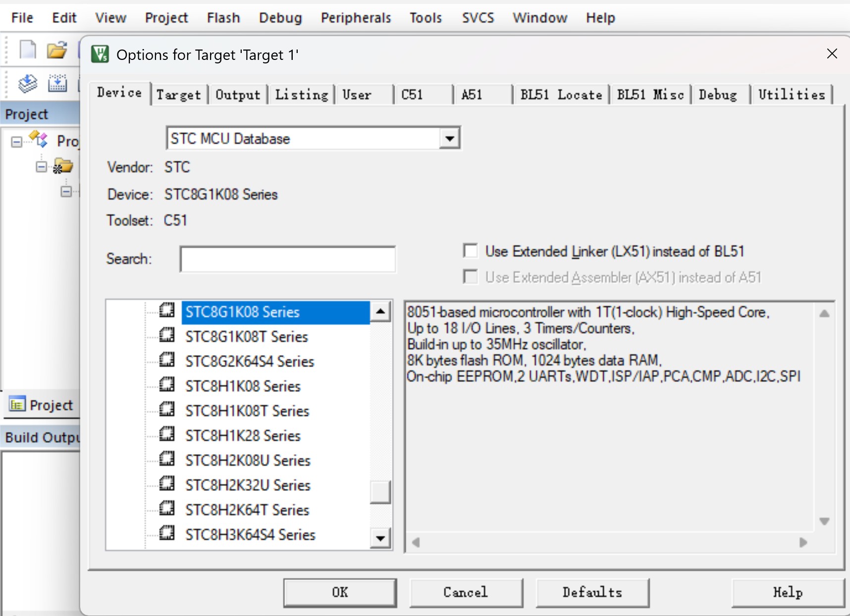Click the Help button in dialog
Viewport: 850px width, 616px height.
[788, 592]
